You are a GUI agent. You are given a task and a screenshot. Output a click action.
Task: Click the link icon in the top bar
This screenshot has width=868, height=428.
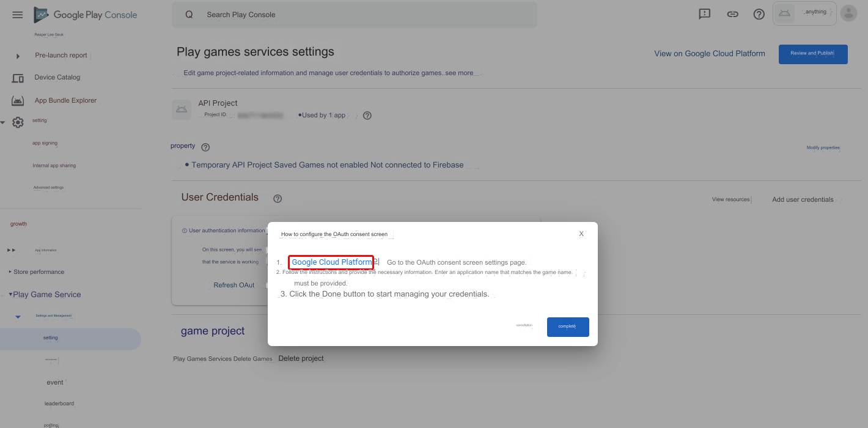click(732, 14)
